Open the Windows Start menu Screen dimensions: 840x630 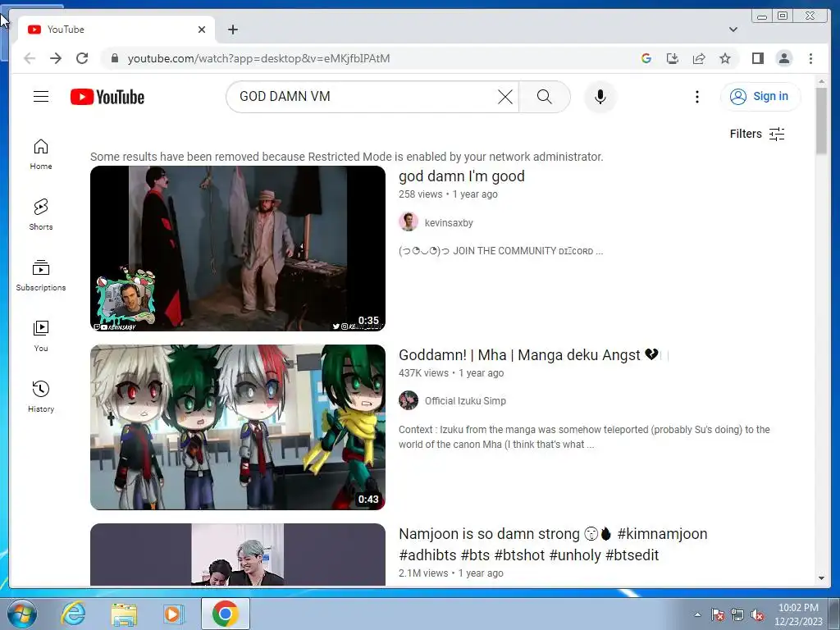point(22,614)
